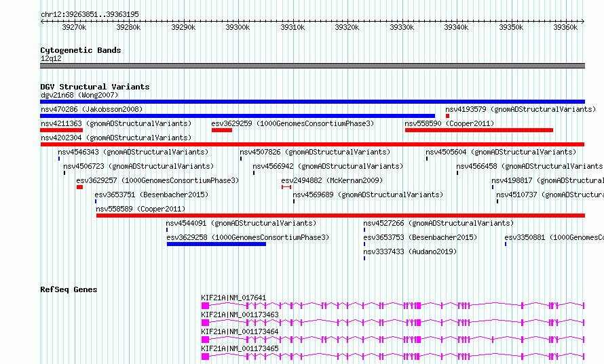Click the red esv3629257 variant bar
Image resolution: width=604 pixels, height=364 pixels.
pyautogui.click(x=79, y=187)
